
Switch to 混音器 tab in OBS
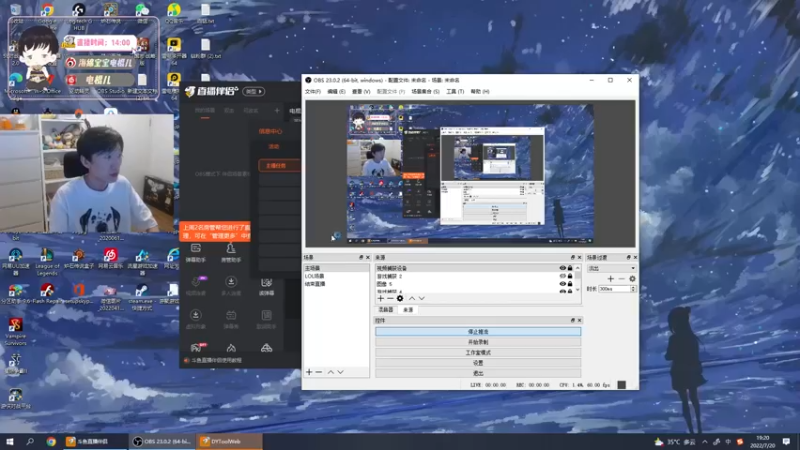tap(386, 310)
